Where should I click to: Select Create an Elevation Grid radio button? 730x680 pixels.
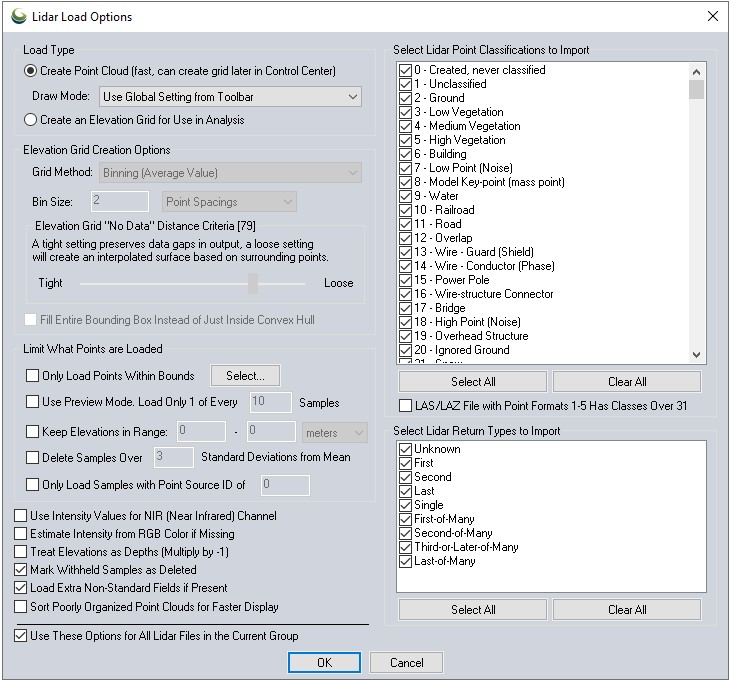click(32, 120)
